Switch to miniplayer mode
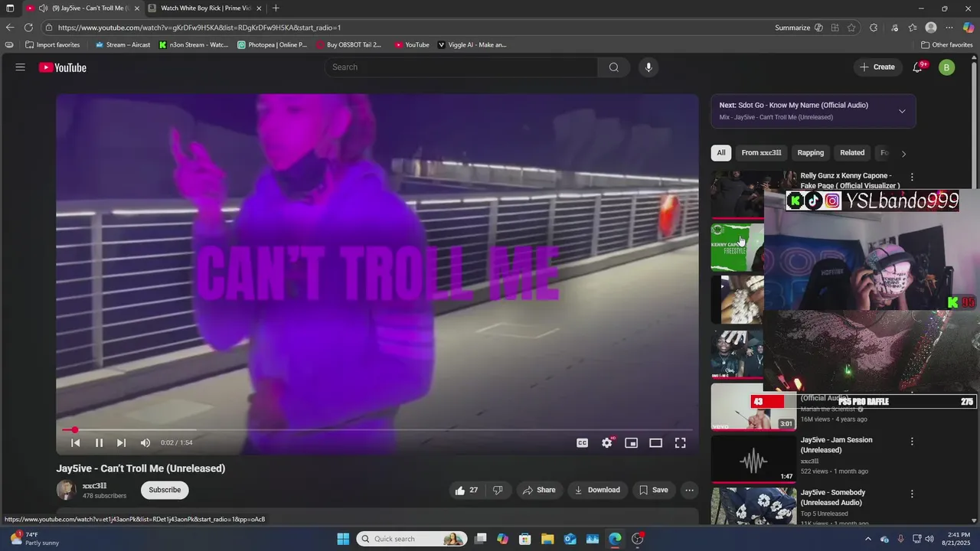The image size is (980, 551). coord(631,442)
